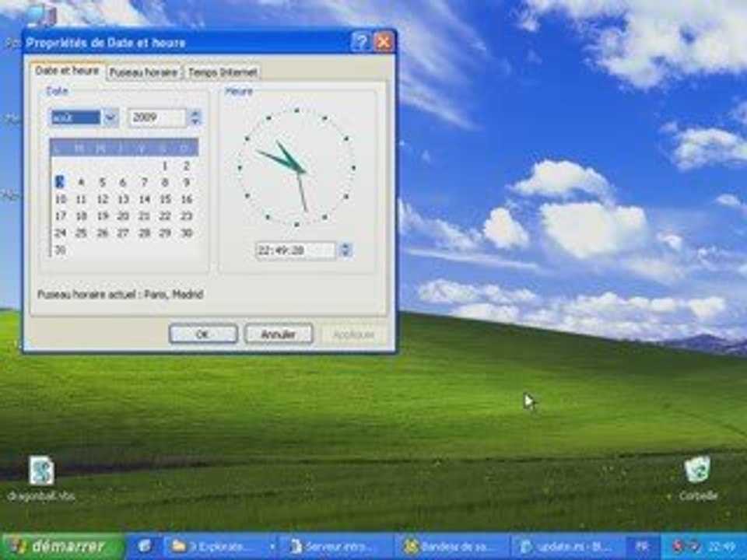The image size is (747, 560).
Task: Select the last day in calendar's bottom row
Action: coord(61,250)
